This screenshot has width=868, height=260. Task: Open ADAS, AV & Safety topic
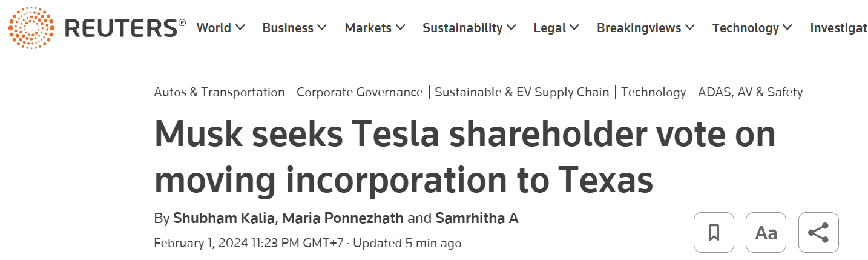point(750,92)
